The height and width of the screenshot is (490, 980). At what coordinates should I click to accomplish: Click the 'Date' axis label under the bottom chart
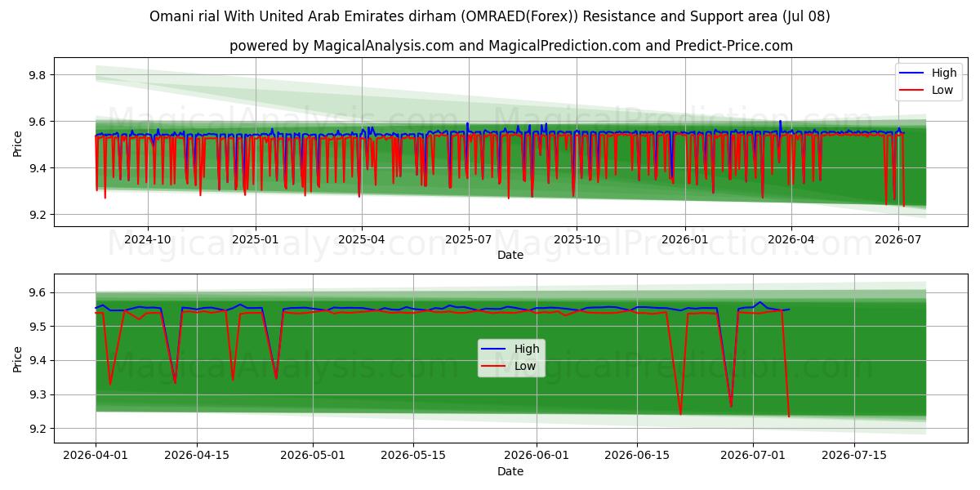pyautogui.click(x=510, y=471)
